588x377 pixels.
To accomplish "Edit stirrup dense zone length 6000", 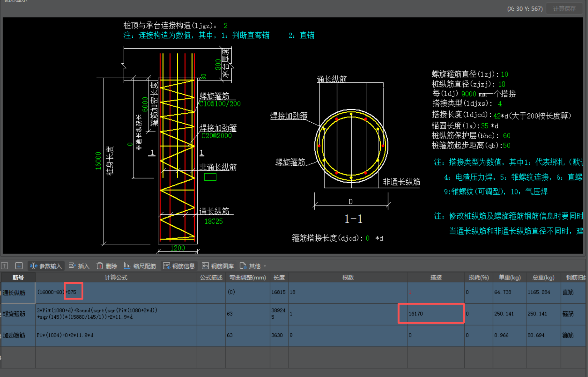I will 145,104.
